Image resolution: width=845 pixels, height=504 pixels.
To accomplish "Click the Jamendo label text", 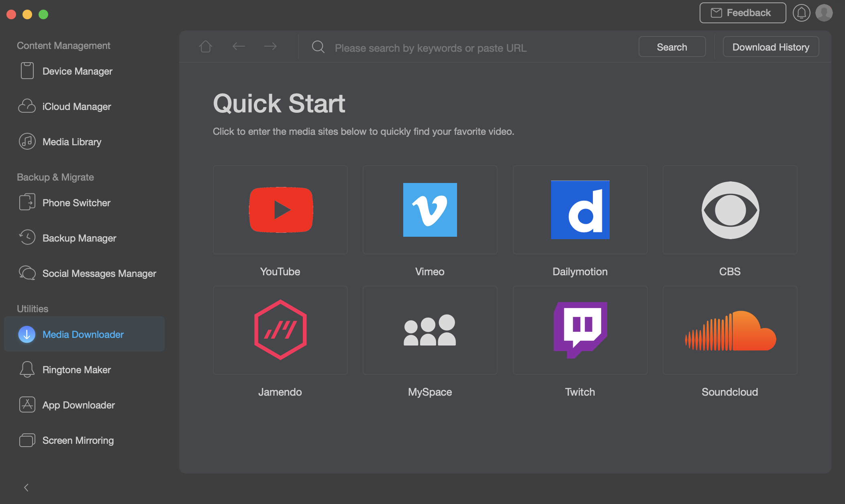I will [280, 392].
